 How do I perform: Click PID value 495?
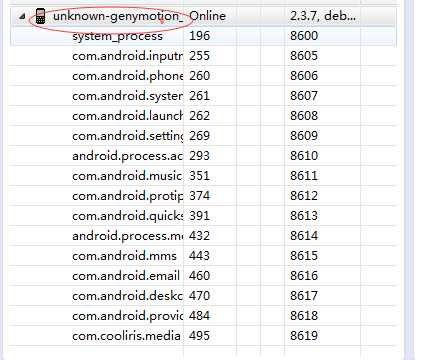point(199,336)
